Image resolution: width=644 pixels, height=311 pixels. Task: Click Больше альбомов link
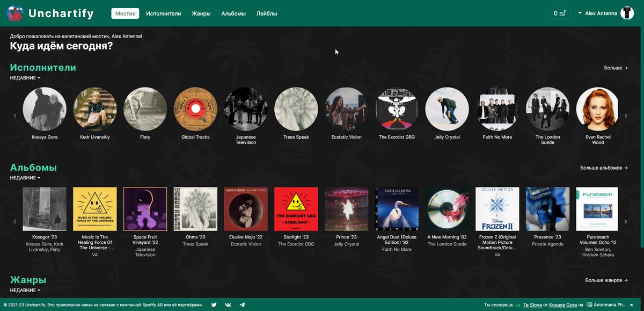point(604,168)
